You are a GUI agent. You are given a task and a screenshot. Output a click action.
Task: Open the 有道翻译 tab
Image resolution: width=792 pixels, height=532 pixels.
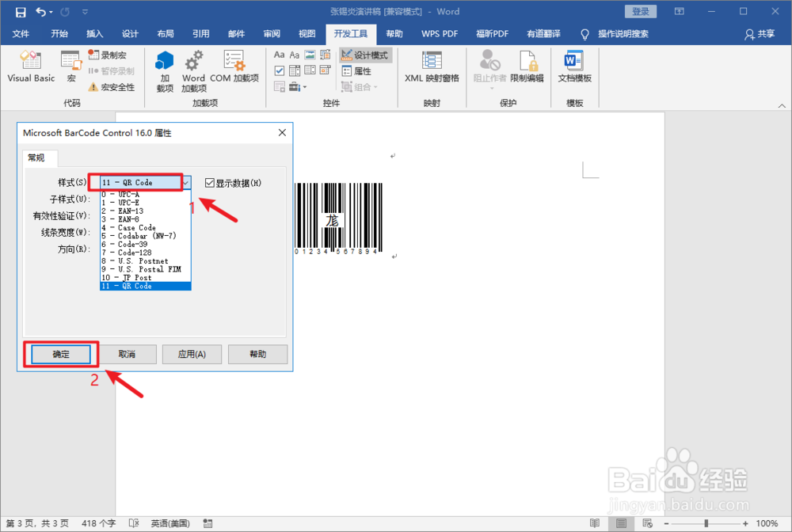coord(543,34)
